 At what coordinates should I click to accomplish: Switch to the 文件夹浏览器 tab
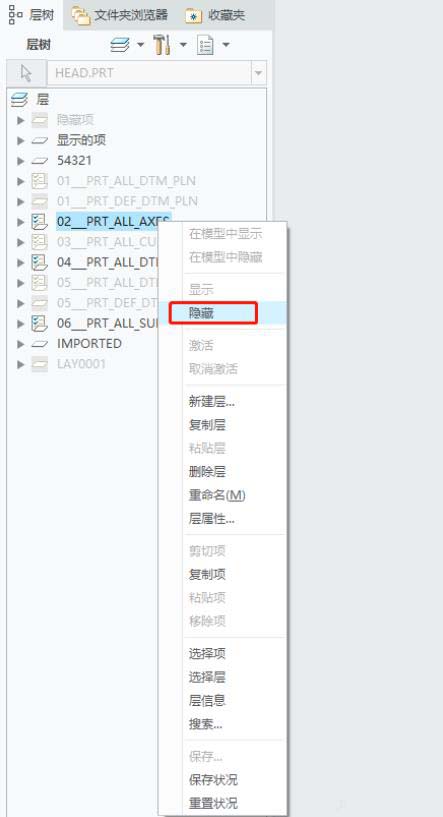120,15
